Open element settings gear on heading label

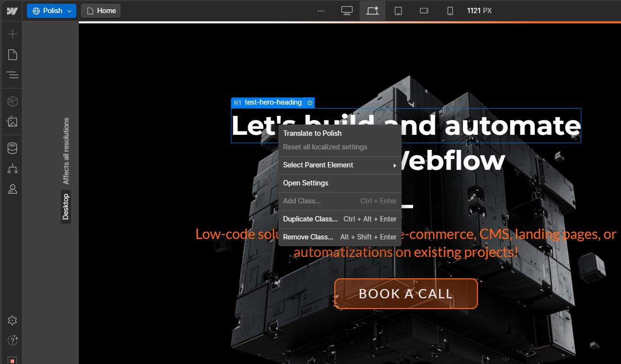click(x=310, y=103)
